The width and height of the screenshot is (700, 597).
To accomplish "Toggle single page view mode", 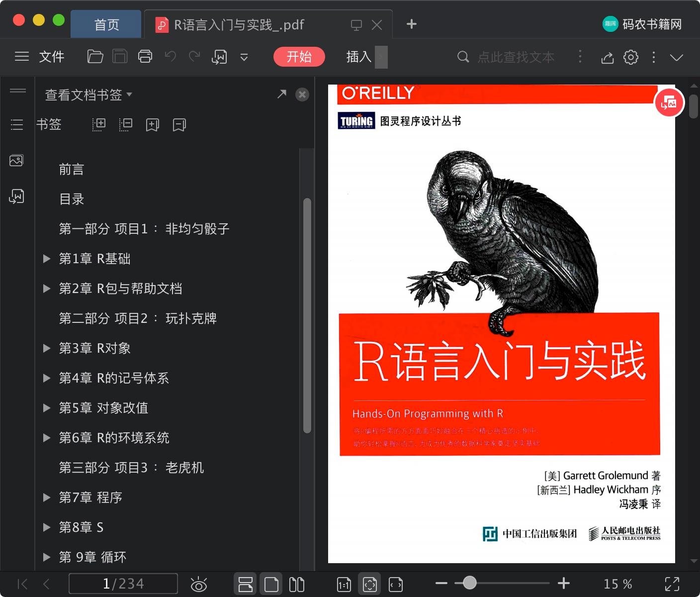I will [x=271, y=584].
